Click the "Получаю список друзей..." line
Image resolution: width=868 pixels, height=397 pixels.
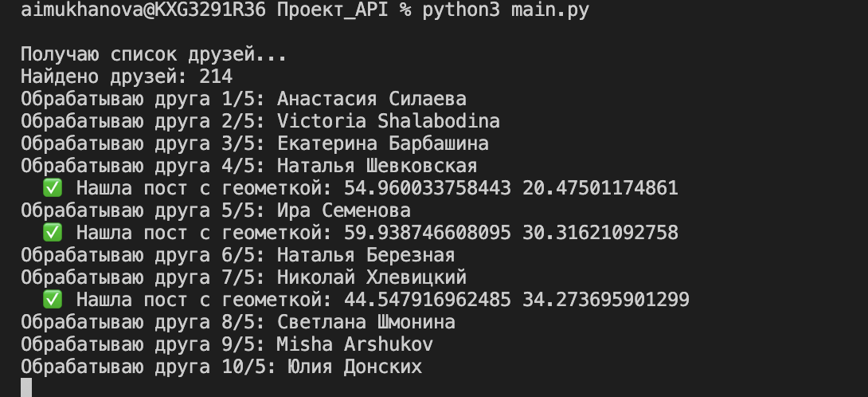coord(153,55)
